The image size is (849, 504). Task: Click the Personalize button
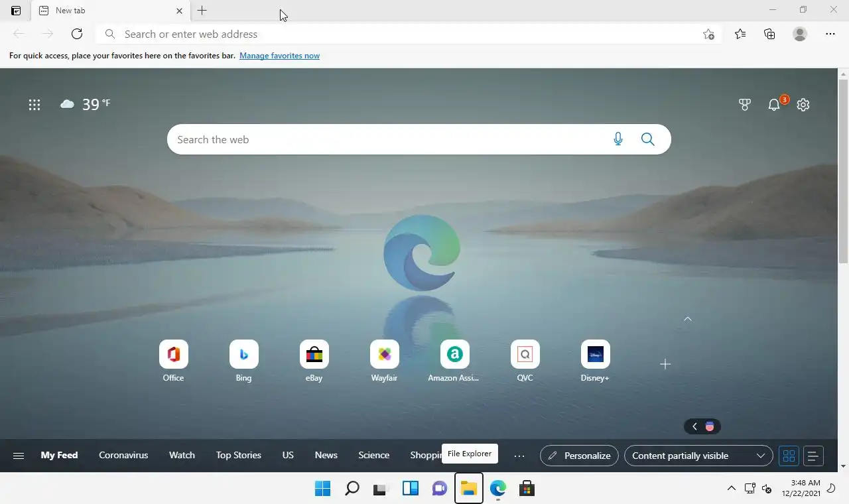[x=580, y=456]
